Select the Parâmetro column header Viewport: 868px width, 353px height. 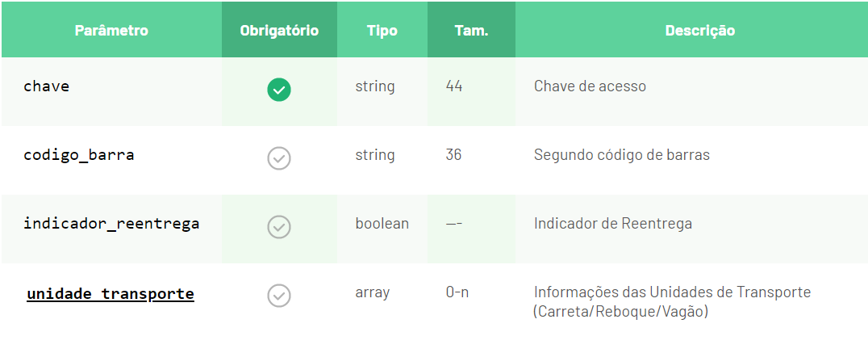click(x=111, y=31)
